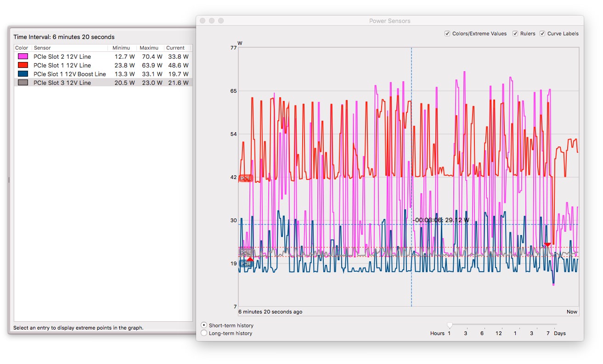Viewport: 603px width, 364px height.
Task: Click the magenta swatch for PCIe Slot 2
Action: (x=23, y=56)
